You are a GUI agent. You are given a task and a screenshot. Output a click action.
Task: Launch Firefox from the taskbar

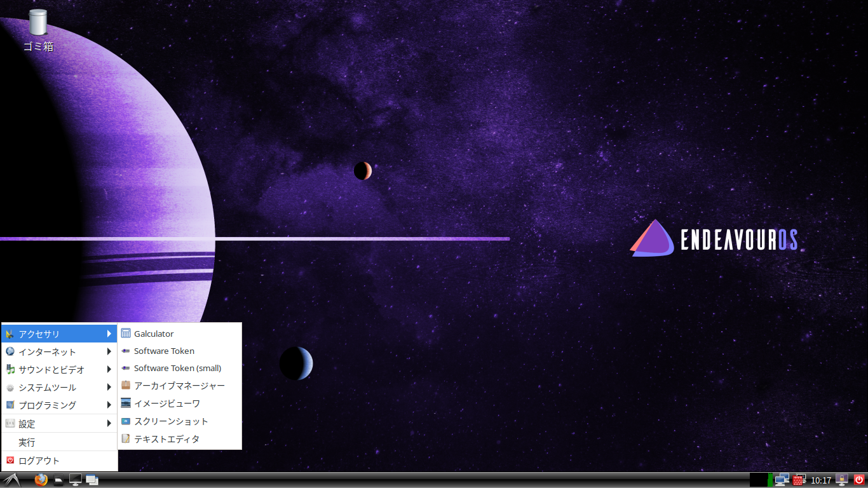pyautogui.click(x=41, y=480)
